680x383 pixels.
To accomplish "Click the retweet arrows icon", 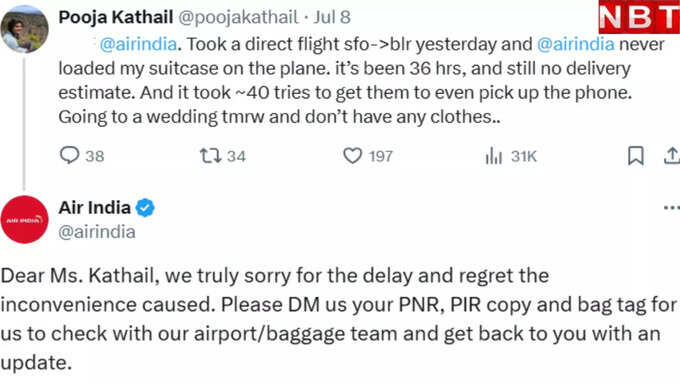I will [210, 156].
